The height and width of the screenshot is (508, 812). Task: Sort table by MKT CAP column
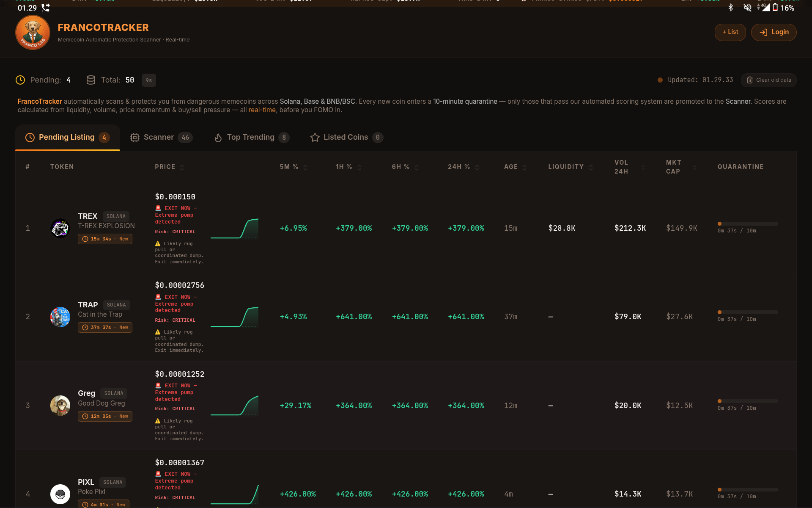click(681, 167)
